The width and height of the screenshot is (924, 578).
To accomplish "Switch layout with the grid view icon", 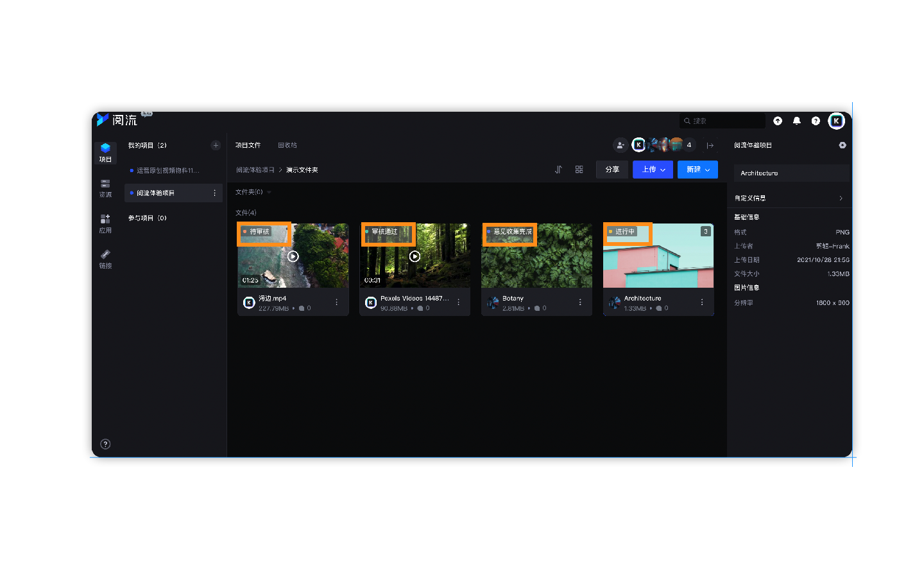I will click(579, 170).
